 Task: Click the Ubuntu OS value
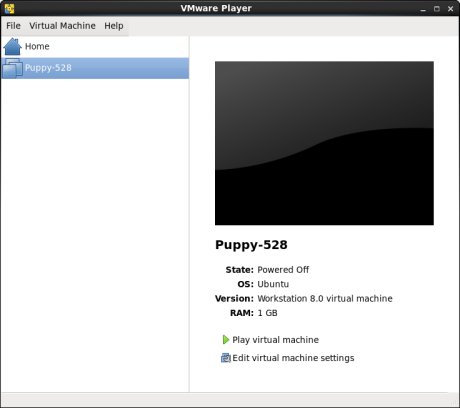click(273, 284)
